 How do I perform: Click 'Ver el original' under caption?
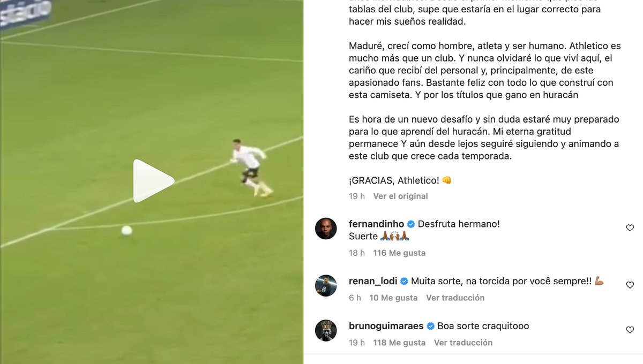400,196
